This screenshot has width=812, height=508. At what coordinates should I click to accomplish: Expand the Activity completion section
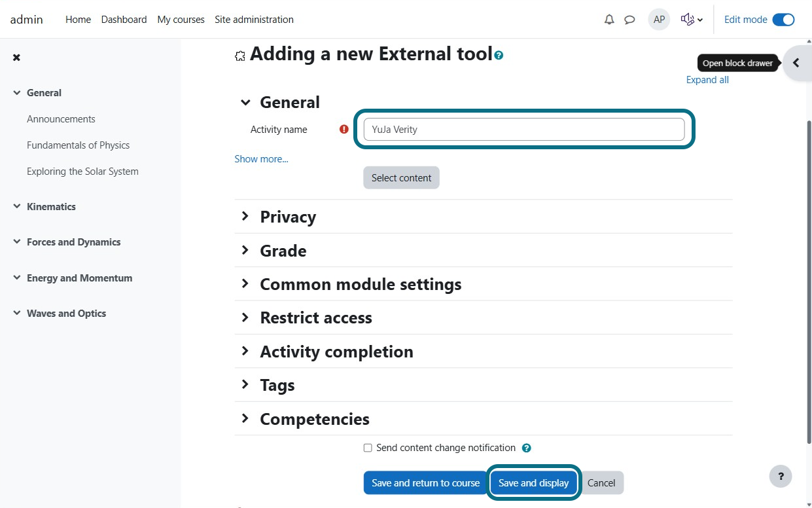tap(245, 351)
